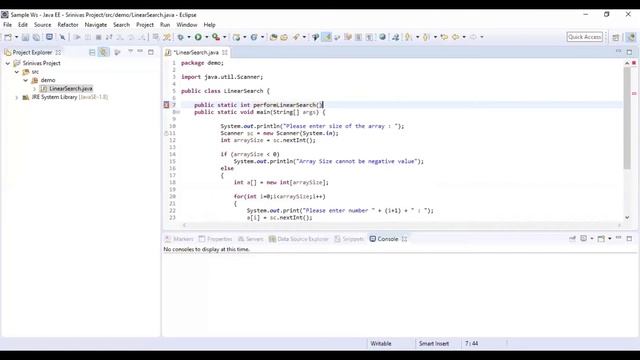640x360 pixels.
Task: Click the New Java Class icon
Action: point(254,37)
